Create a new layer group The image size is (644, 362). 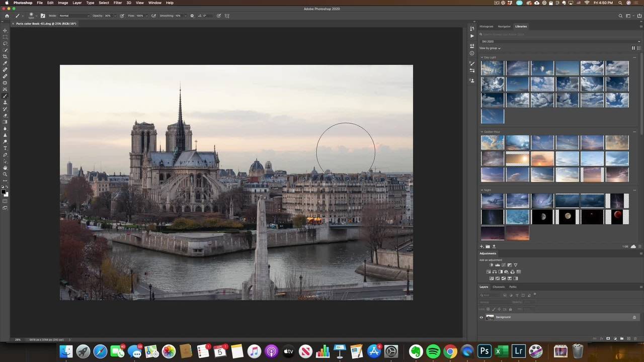click(622, 338)
